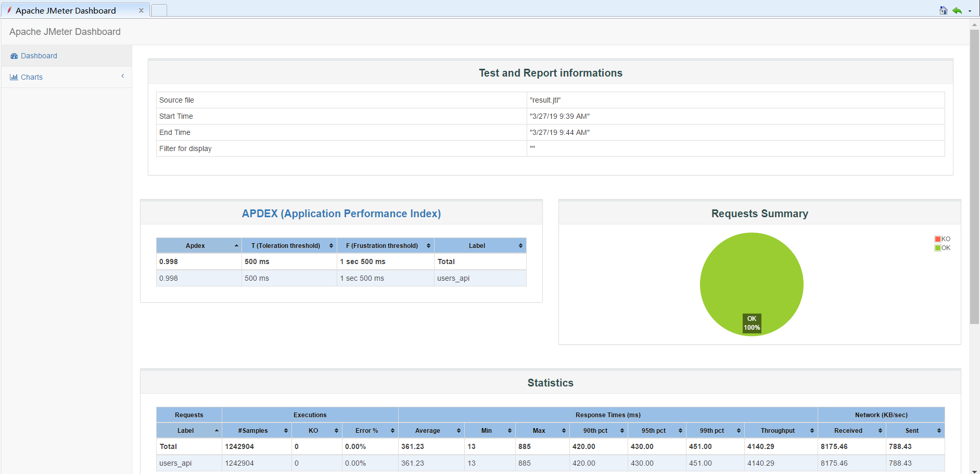Sort Statistics by 99th pct column
This screenshot has width=980, height=474.
tap(715, 430)
